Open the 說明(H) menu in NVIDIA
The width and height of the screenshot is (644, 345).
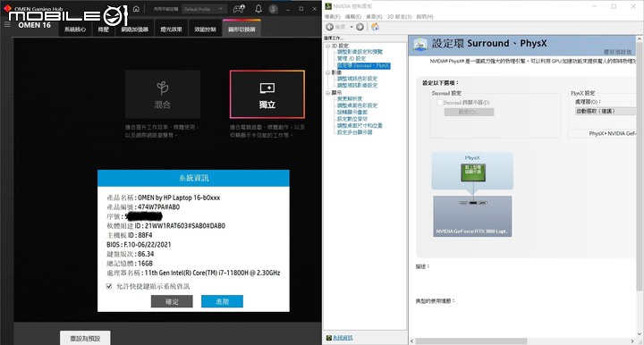pyautogui.click(x=424, y=17)
